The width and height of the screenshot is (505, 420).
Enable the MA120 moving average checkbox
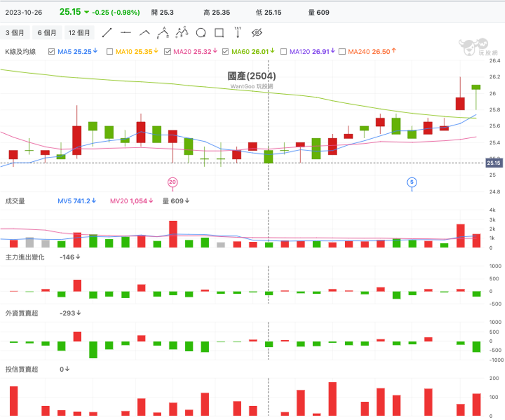pyautogui.click(x=284, y=51)
